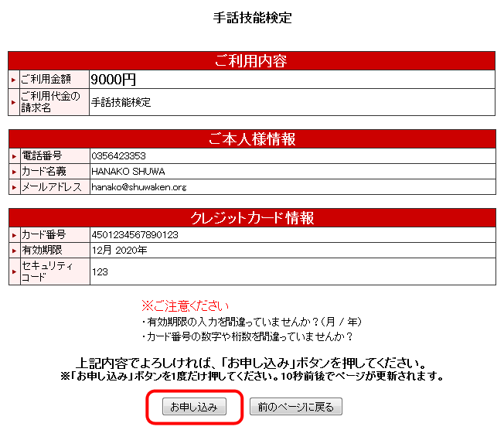The width and height of the screenshot is (504, 430).
Task: Click the 前のページに戻る button
Action: (296, 407)
